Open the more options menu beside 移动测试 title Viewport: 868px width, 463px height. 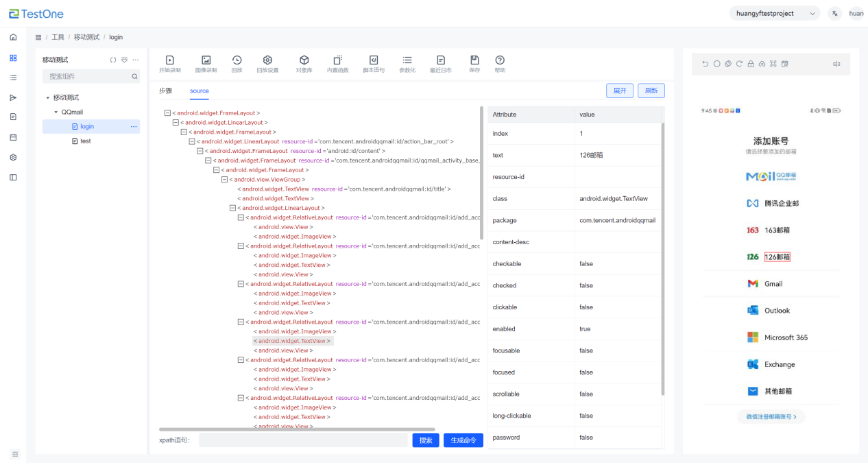(x=136, y=60)
